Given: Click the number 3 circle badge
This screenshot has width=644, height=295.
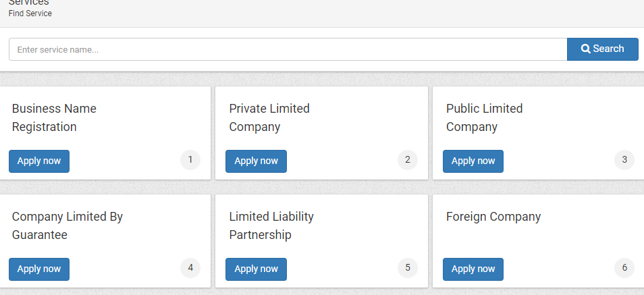Looking at the screenshot, I should tap(624, 160).
